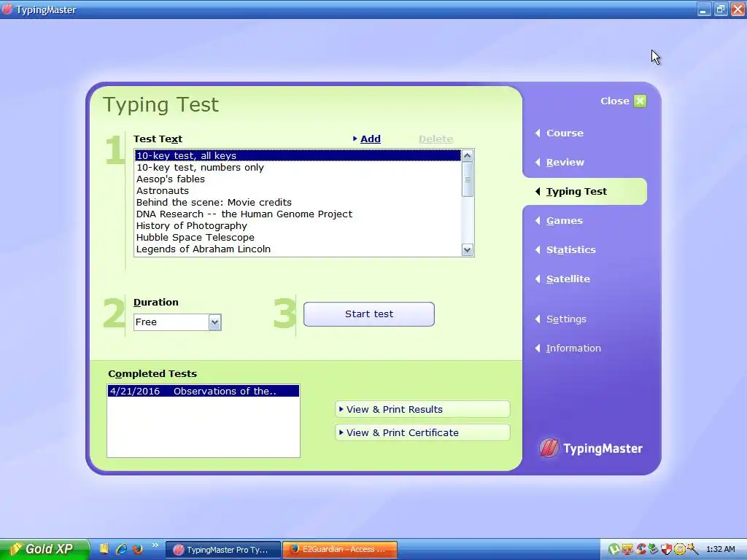747x560 pixels.
Task: Click View & Print Certificate
Action: [x=422, y=432]
